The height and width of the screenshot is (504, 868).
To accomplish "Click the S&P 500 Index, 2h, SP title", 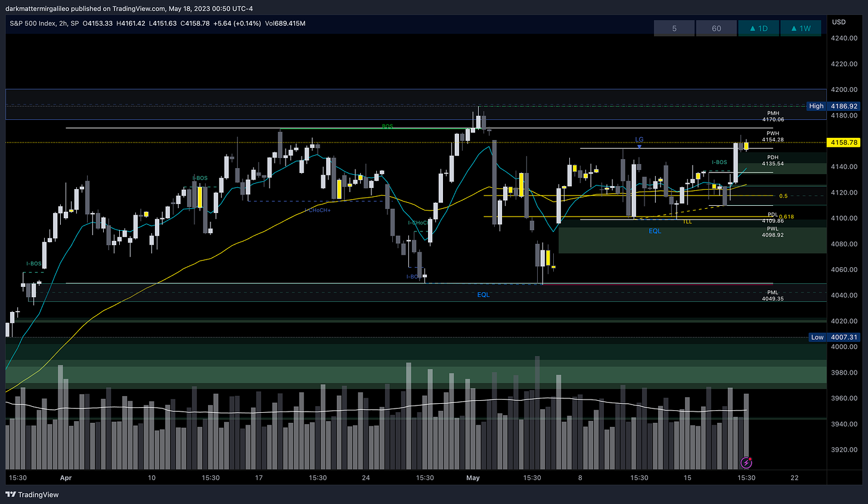I will 44,23.
